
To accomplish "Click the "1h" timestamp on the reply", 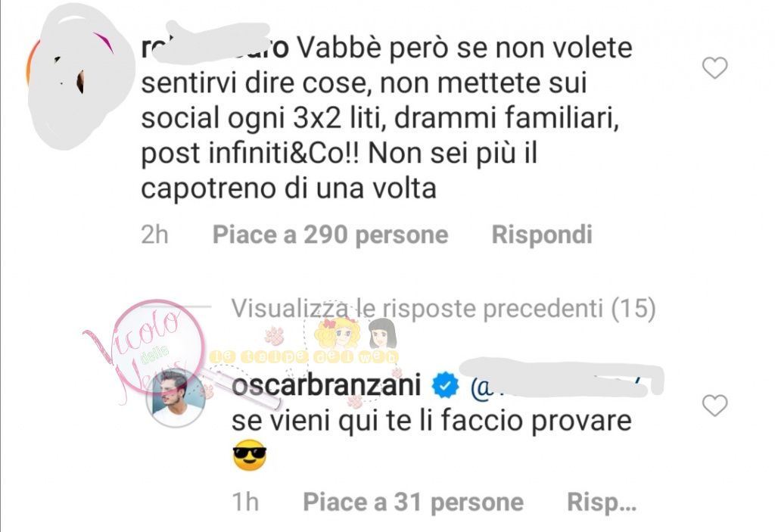I will (245, 502).
